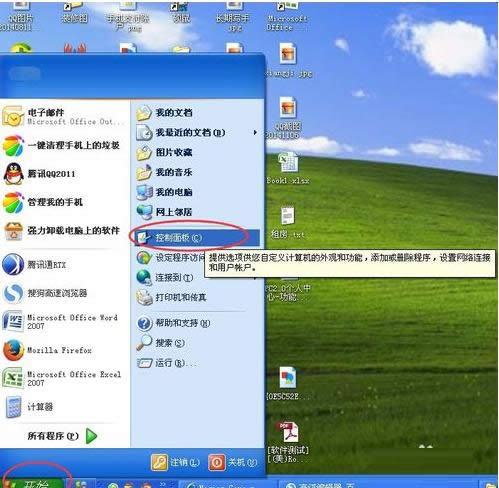The image size is (499, 488).
Task: Select the Microsoft Office desktop shortcut
Action: click(x=287, y=17)
